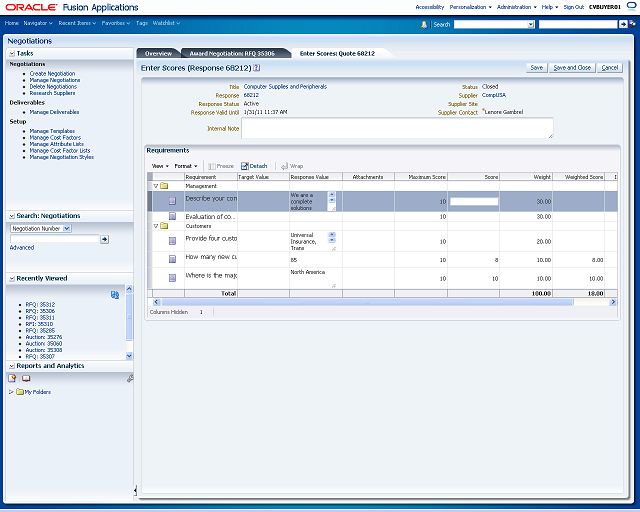
Task: Click the Sign Out link
Action: (573, 7)
